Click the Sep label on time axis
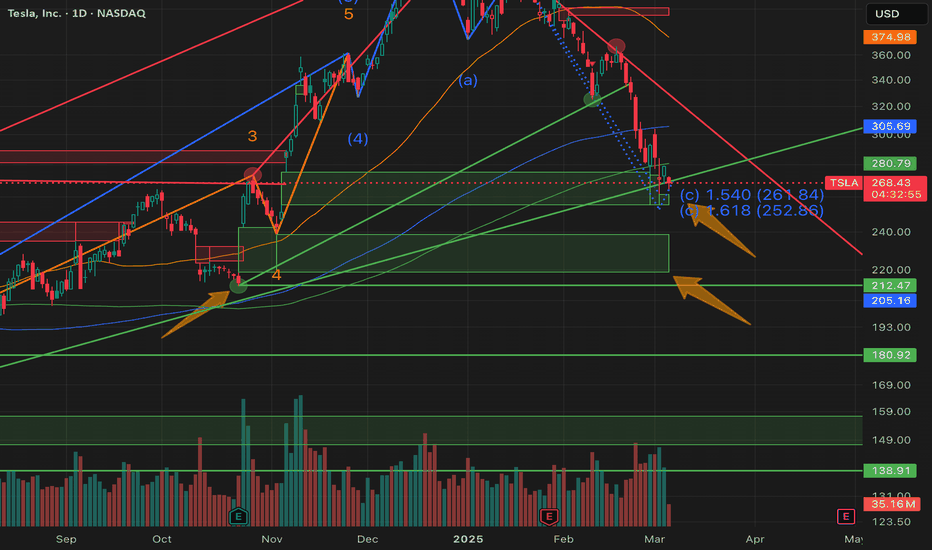 pyautogui.click(x=66, y=539)
